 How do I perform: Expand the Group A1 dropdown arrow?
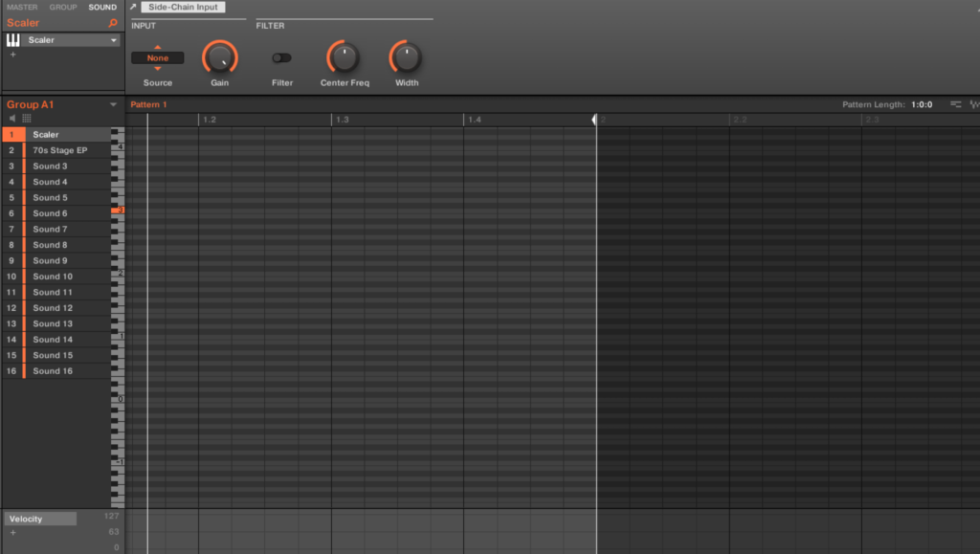pyautogui.click(x=113, y=104)
